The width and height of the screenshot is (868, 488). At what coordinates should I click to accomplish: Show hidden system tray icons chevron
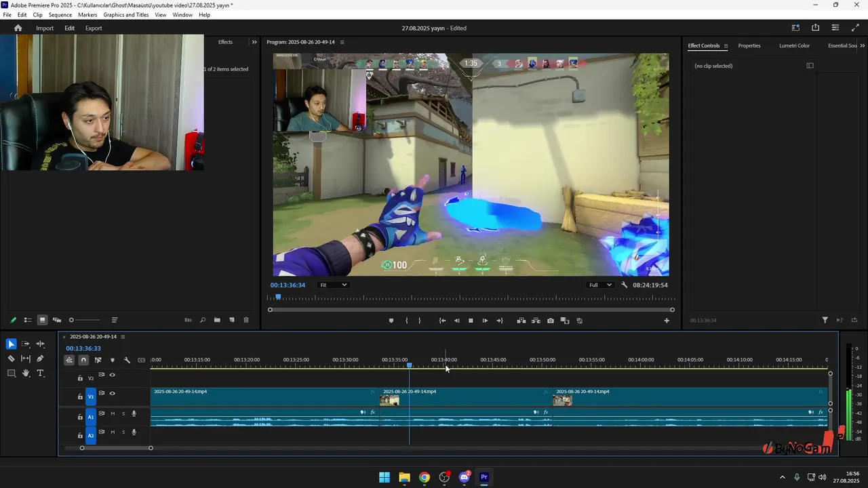[782, 477]
